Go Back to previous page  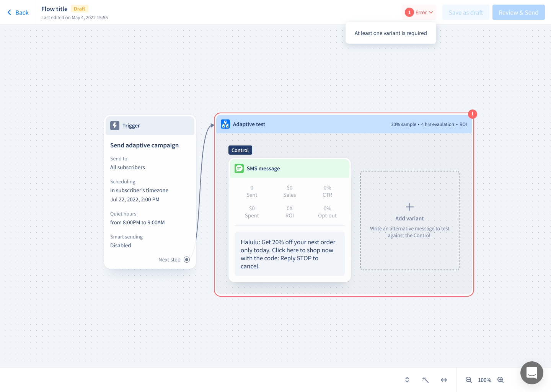pyautogui.click(x=18, y=13)
